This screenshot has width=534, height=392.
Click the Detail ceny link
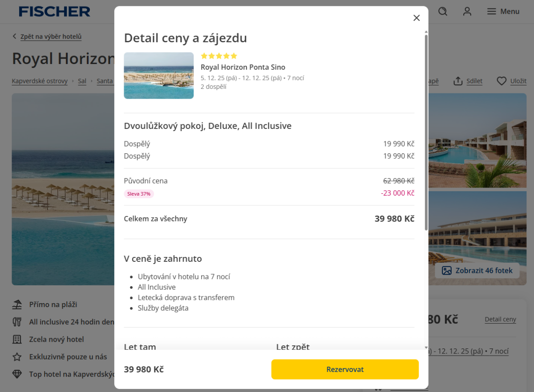[500, 319]
